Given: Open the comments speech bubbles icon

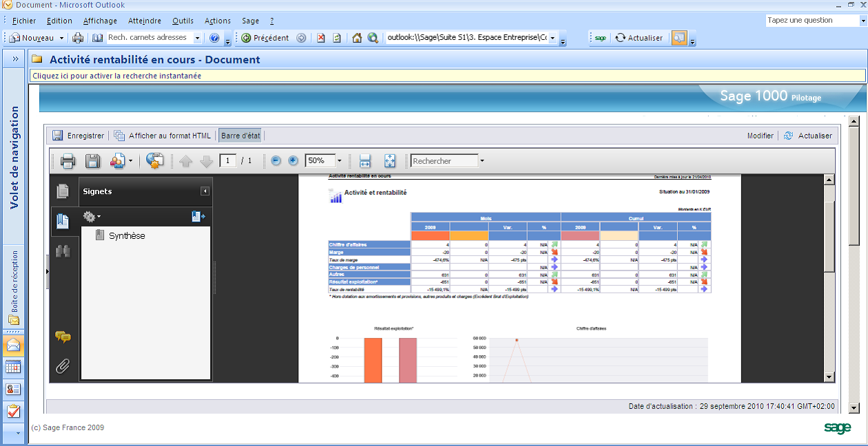Looking at the screenshot, I should 63,337.
